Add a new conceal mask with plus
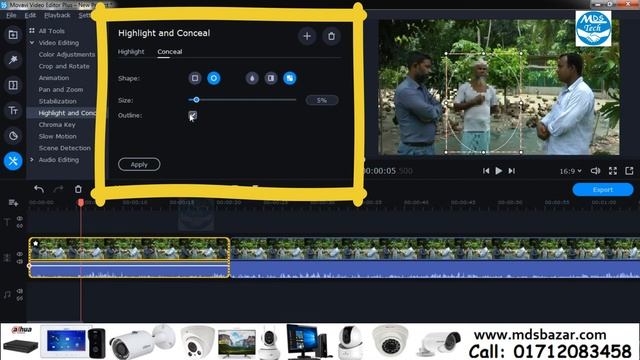 click(307, 36)
